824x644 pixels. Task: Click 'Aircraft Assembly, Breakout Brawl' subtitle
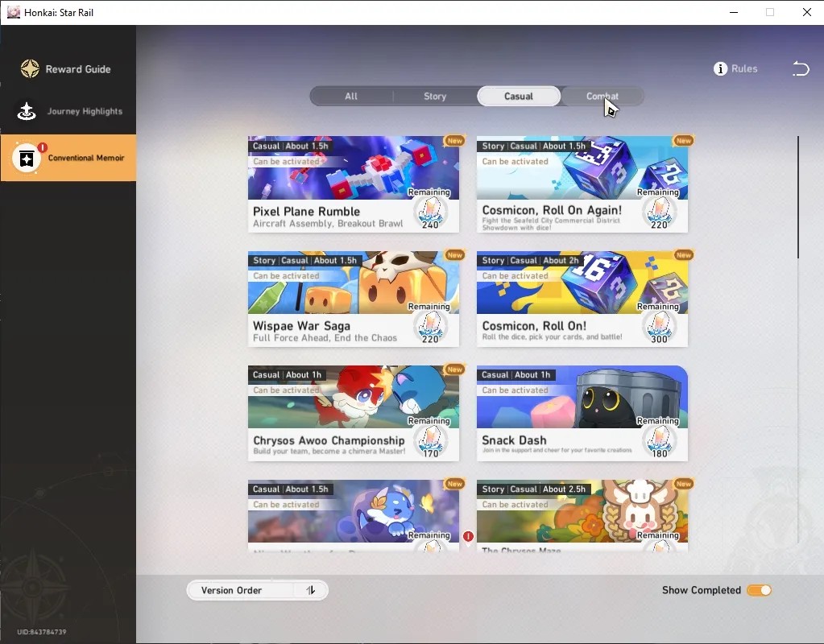pyautogui.click(x=328, y=223)
